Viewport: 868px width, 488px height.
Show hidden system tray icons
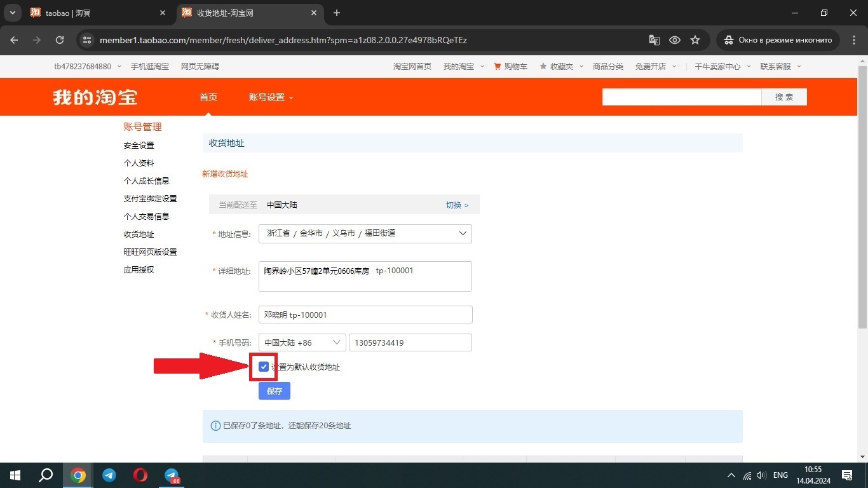pyautogui.click(x=731, y=475)
